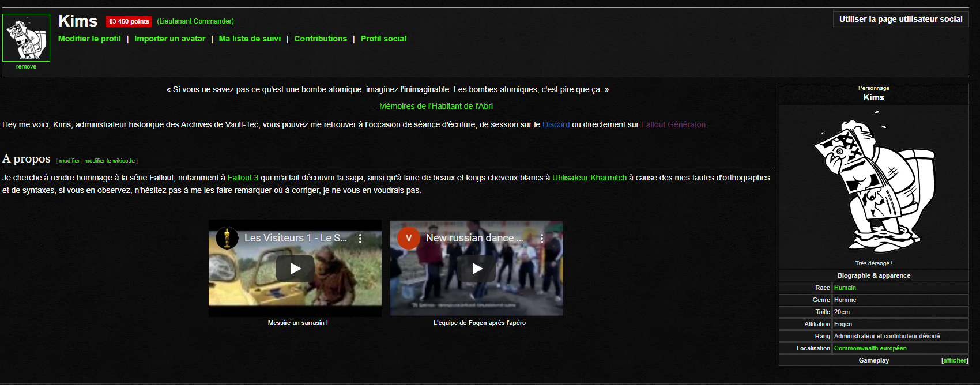Play the New russian dance video
Screen dimensions: 980x385
(477, 269)
